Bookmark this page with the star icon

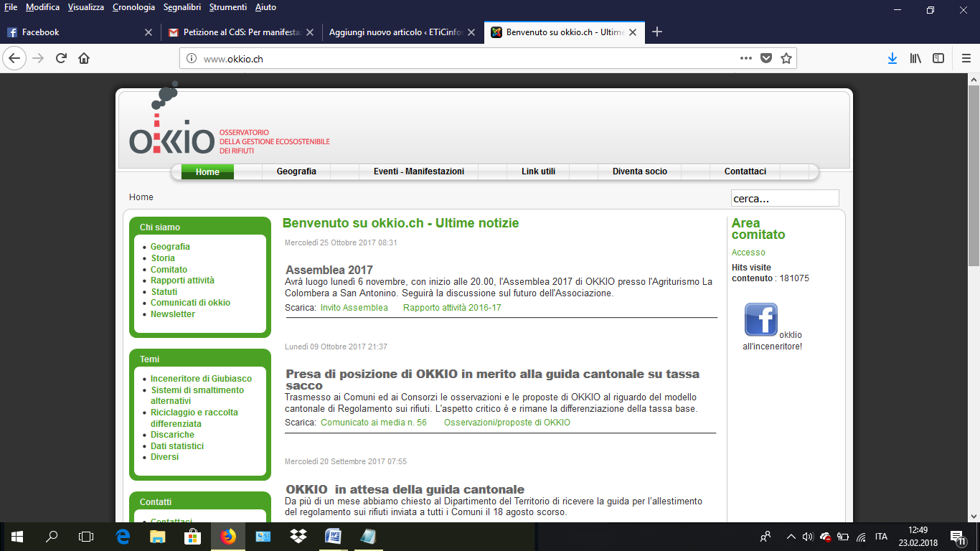(x=786, y=58)
